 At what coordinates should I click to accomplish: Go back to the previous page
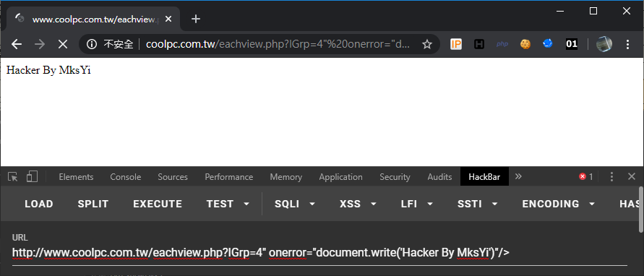click(17, 44)
